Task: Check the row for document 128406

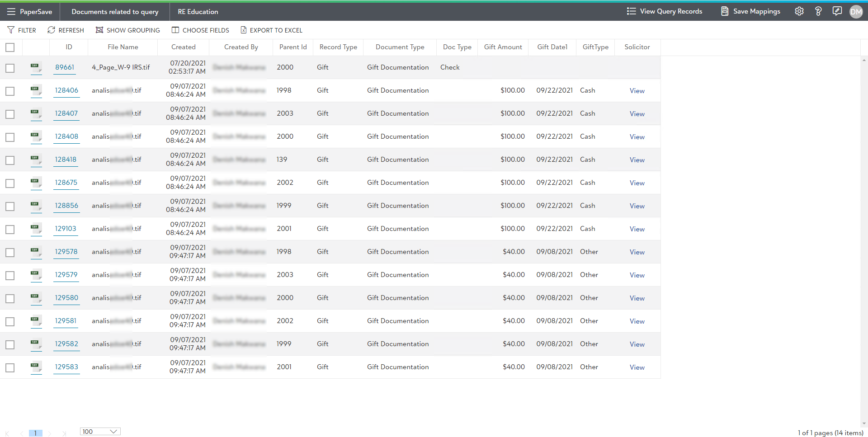Action: coord(10,91)
